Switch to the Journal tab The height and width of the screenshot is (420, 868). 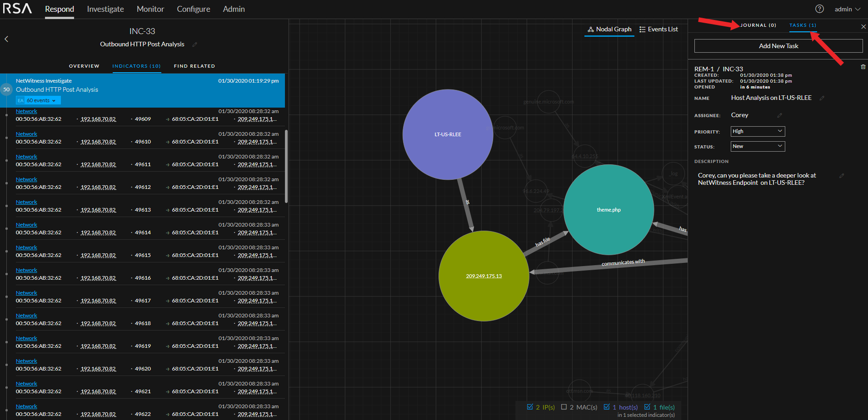(758, 25)
